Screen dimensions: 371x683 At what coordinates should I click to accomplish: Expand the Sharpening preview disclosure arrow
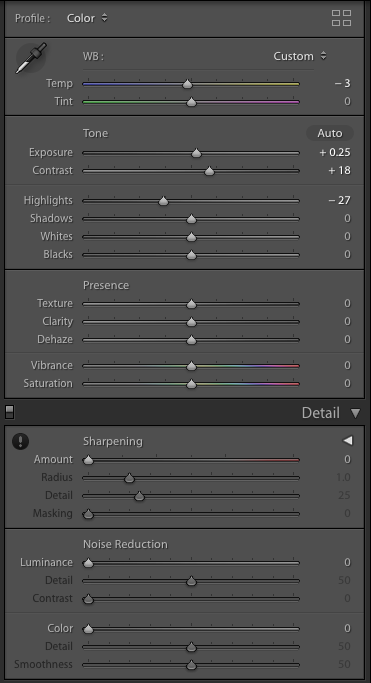pos(347,441)
